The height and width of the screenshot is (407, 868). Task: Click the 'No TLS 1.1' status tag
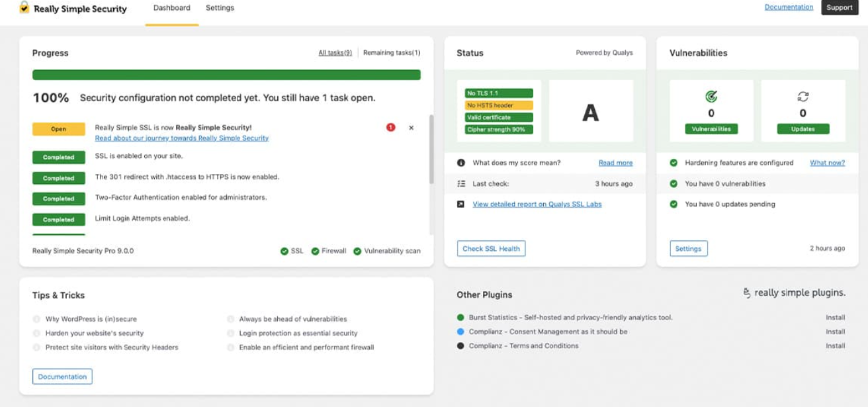[499, 93]
